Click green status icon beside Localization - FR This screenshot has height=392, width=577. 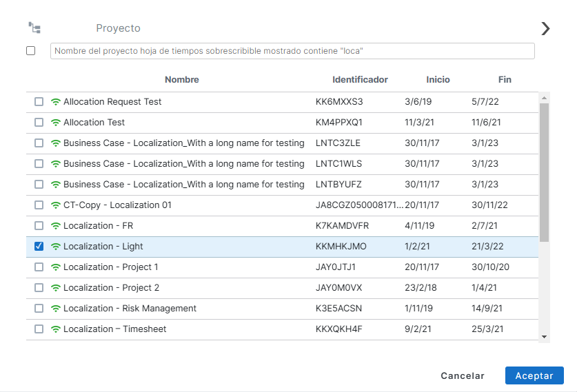56,226
